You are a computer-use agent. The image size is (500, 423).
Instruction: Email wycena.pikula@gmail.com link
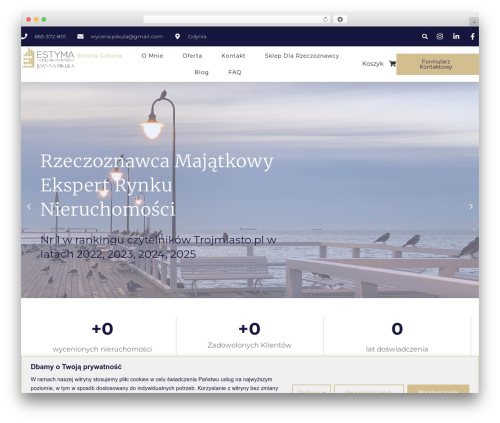click(x=127, y=37)
